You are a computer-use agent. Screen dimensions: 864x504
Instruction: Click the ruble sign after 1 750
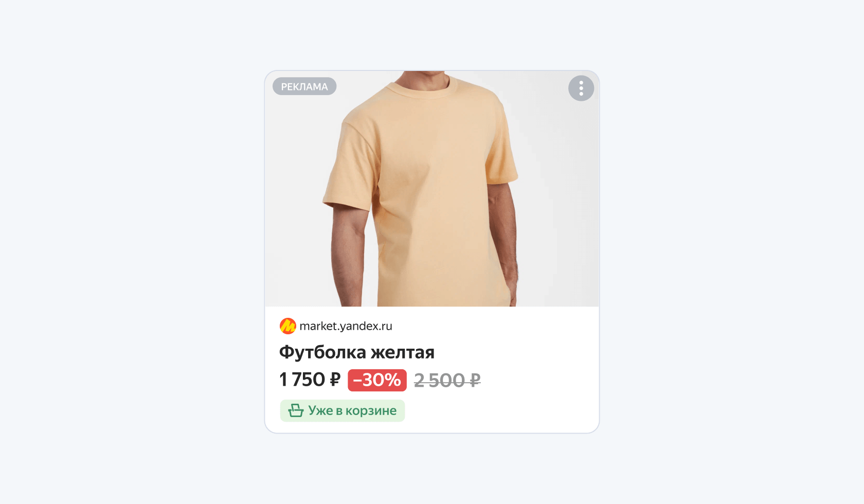(x=335, y=380)
